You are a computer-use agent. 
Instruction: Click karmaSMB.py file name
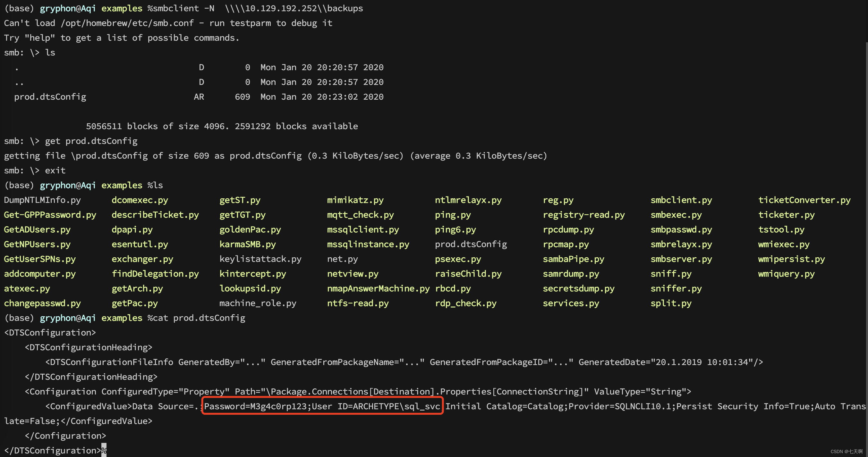(248, 245)
